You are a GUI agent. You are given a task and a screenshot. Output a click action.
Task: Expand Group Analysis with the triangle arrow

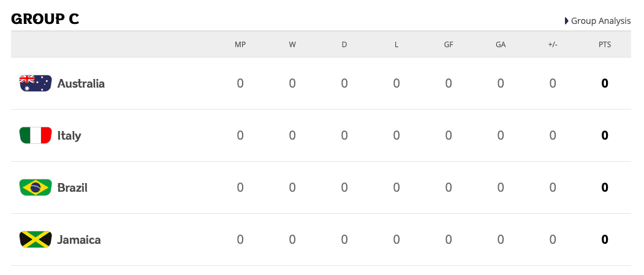[x=567, y=21]
